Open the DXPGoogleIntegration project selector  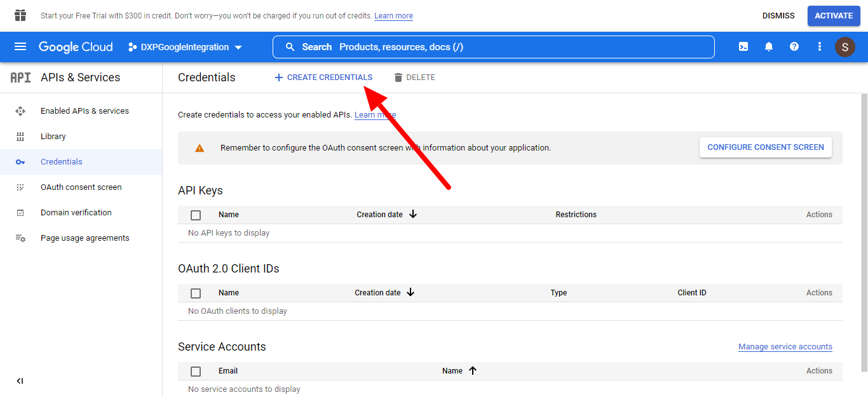(185, 47)
